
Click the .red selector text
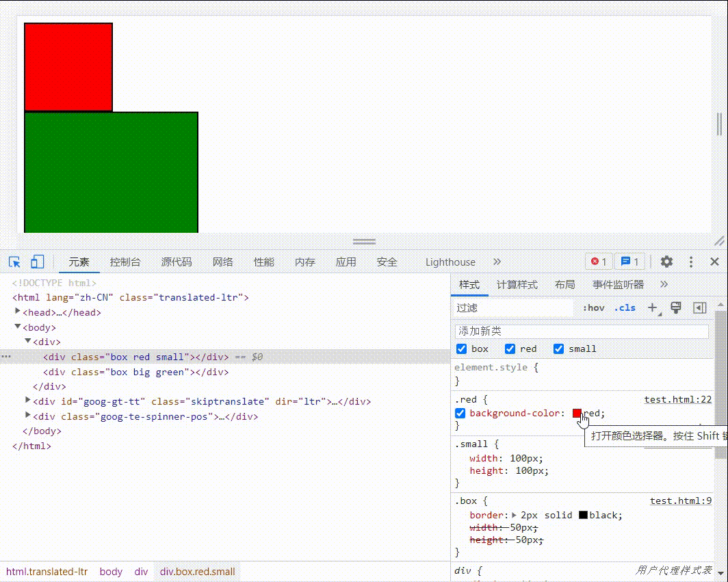466,399
